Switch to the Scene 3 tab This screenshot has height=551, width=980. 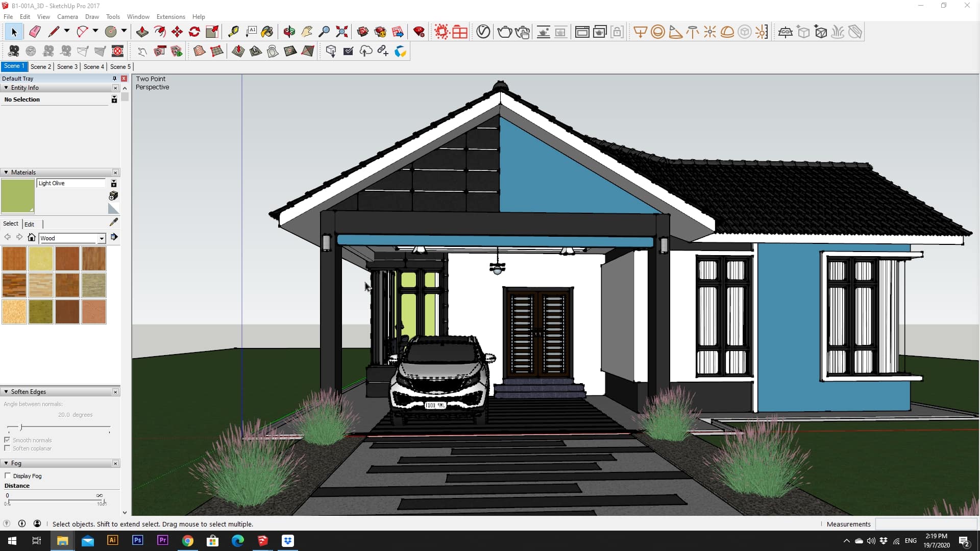[67, 66]
